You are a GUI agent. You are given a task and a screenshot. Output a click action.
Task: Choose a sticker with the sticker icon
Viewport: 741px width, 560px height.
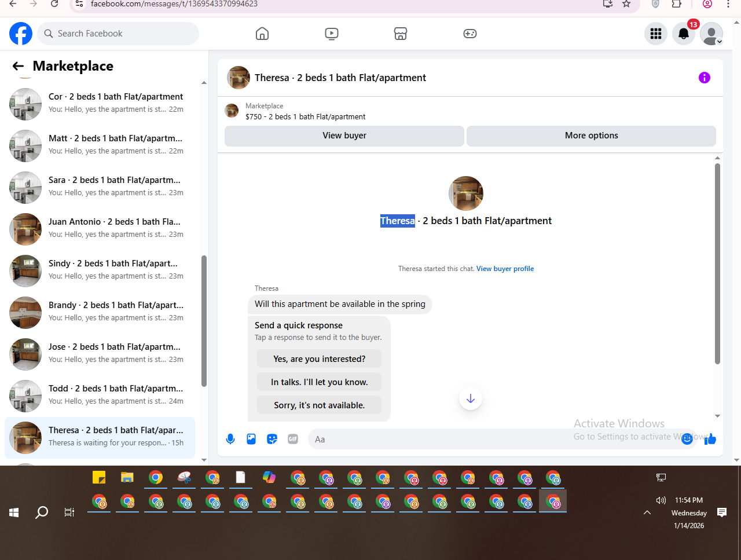[272, 439]
